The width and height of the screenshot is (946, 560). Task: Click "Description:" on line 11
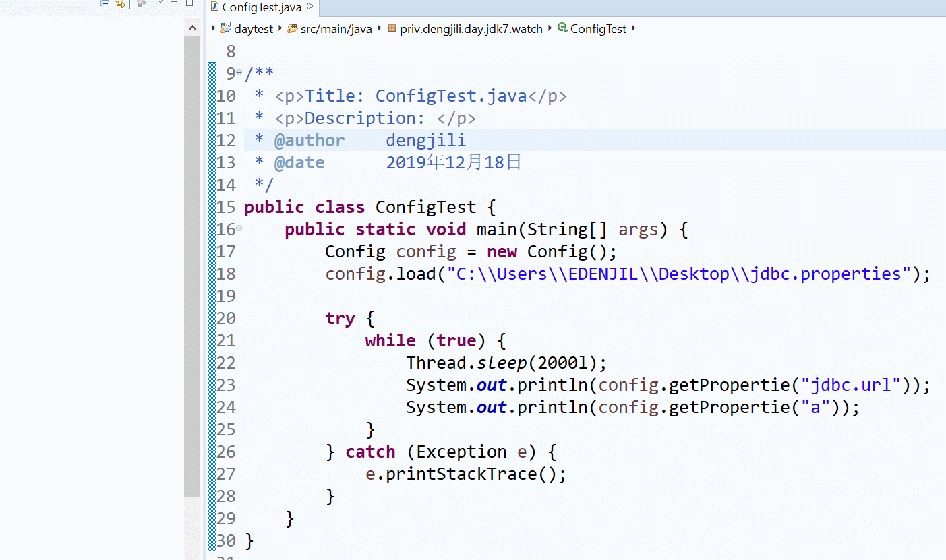365,118
